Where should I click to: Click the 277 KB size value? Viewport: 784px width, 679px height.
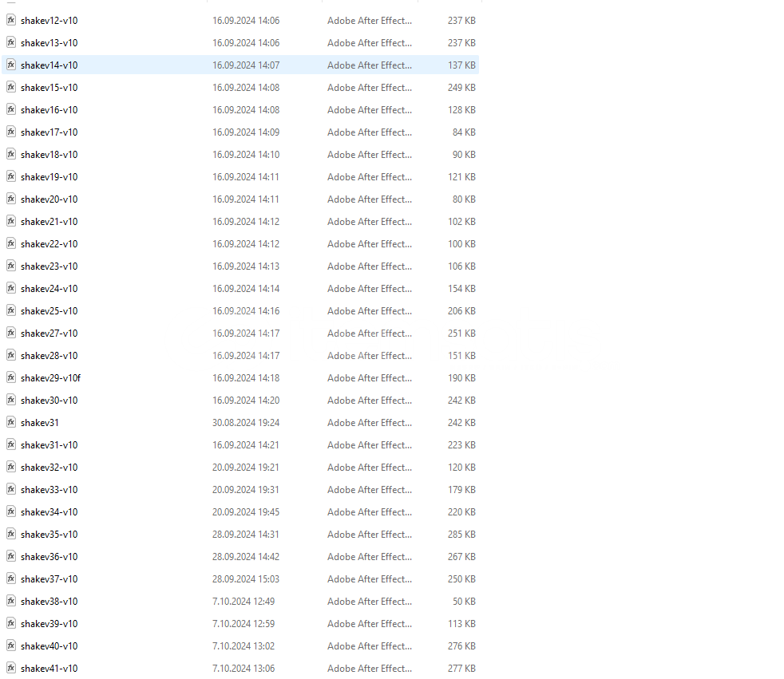pyautogui.click(x=461, y=668)
